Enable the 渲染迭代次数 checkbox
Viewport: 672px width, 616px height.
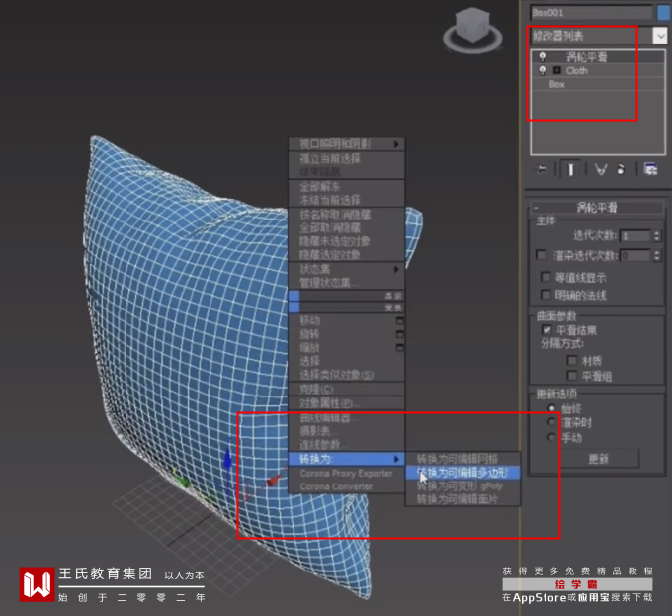[541, 255]
